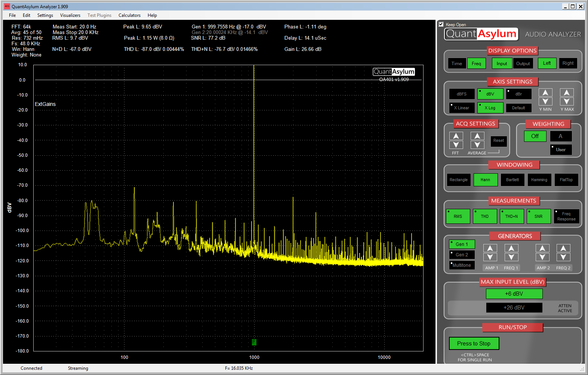Screen dimensions: 588x375
Task: Choose FlatTop window
Action: [566, 180]
